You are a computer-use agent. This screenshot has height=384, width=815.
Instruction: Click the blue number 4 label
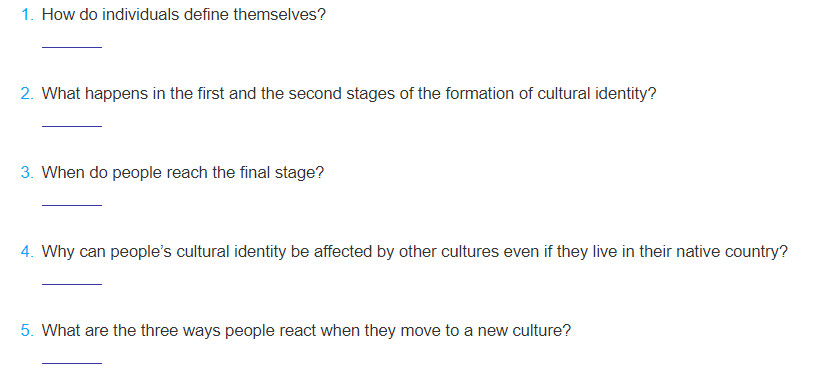click(27, 251)
